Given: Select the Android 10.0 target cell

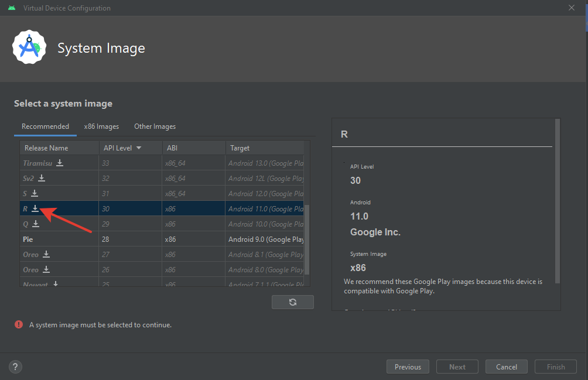Looking at the screenshot, I should coord(265,224).
